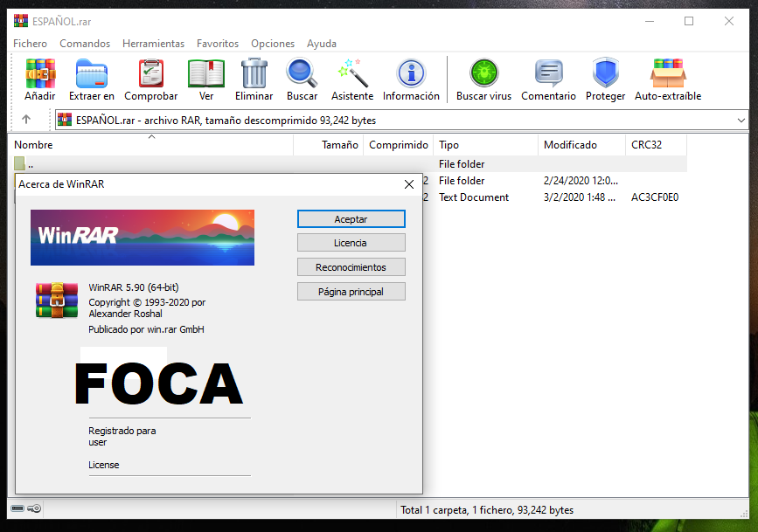Click the status bar total summary text
The image size is (758, 532).
pyautogui.click(x=487, y=510)
